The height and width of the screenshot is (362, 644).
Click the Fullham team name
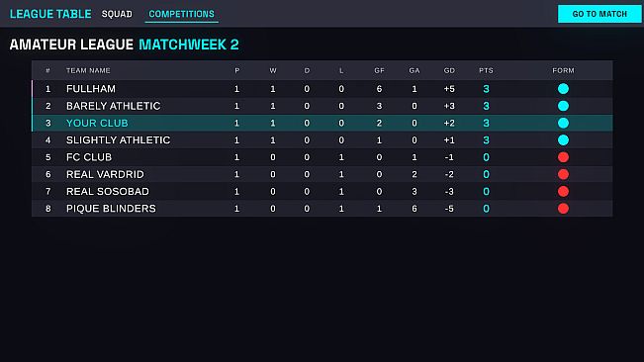91,89
